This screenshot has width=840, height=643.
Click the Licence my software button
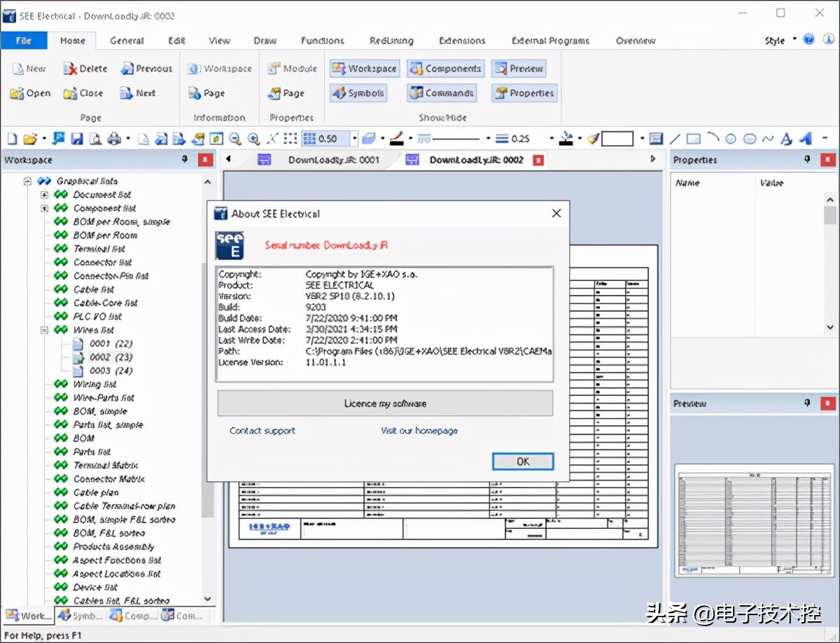pos(385,403)
